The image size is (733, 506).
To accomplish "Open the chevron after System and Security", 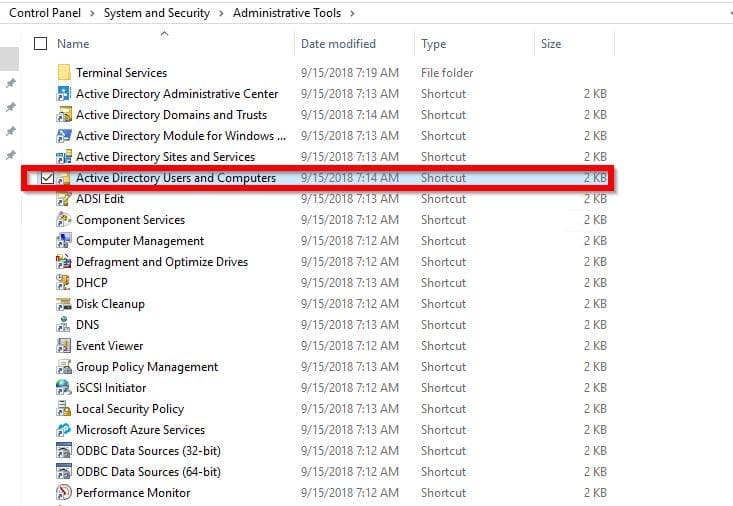I will point(221,13).
